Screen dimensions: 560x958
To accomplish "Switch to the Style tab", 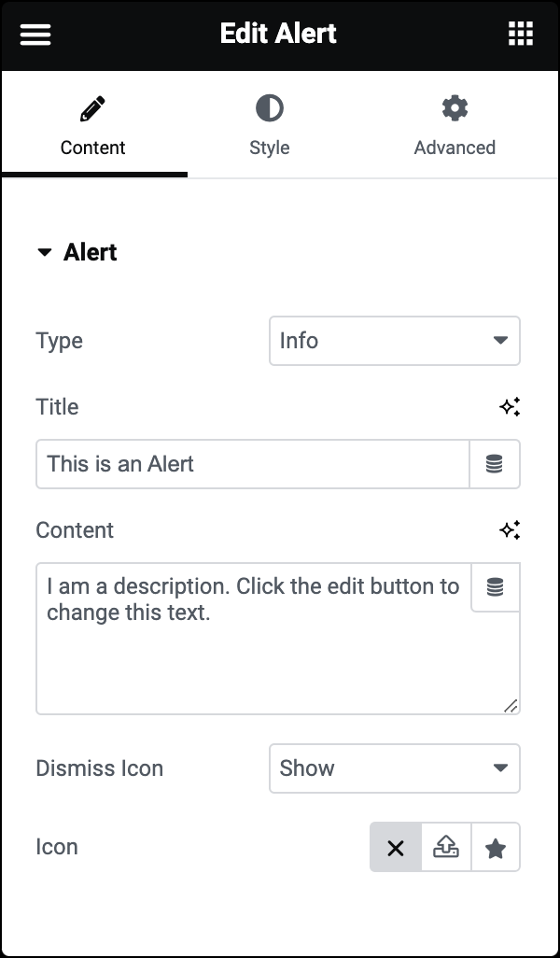I will [x=269, y=148].
